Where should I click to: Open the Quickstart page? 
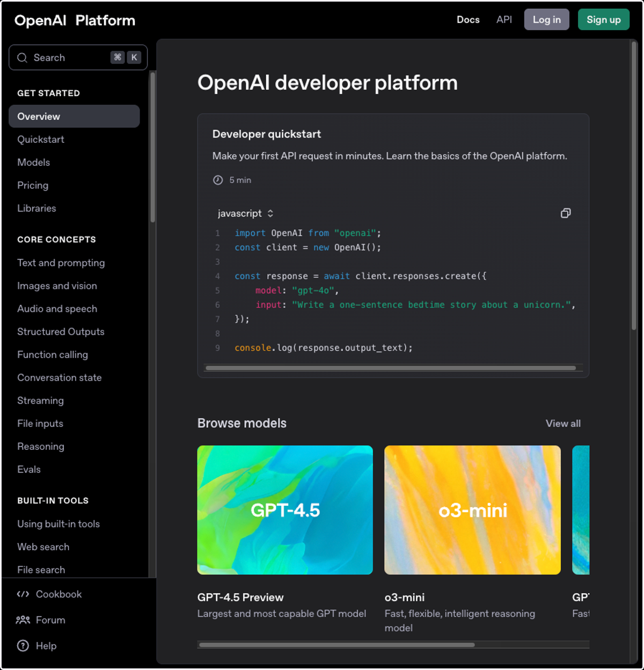(x=41, y=139)
